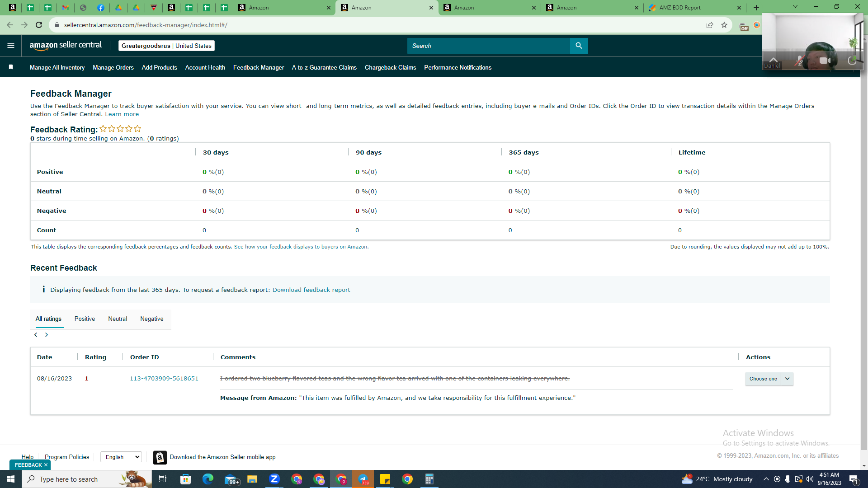The image size is (868, 488).
Task: Click the Learn more link
Action: tap(122, 114)
